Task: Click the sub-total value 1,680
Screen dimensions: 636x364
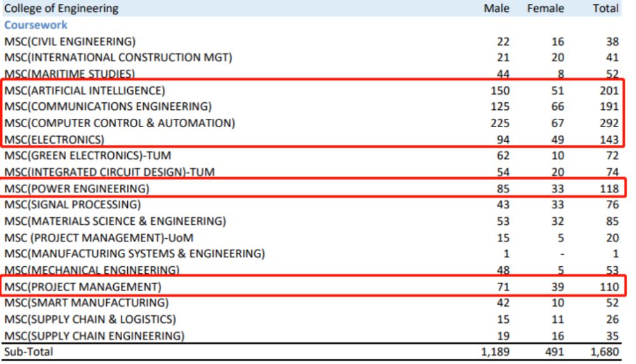Action: click(x=604, y=351)
